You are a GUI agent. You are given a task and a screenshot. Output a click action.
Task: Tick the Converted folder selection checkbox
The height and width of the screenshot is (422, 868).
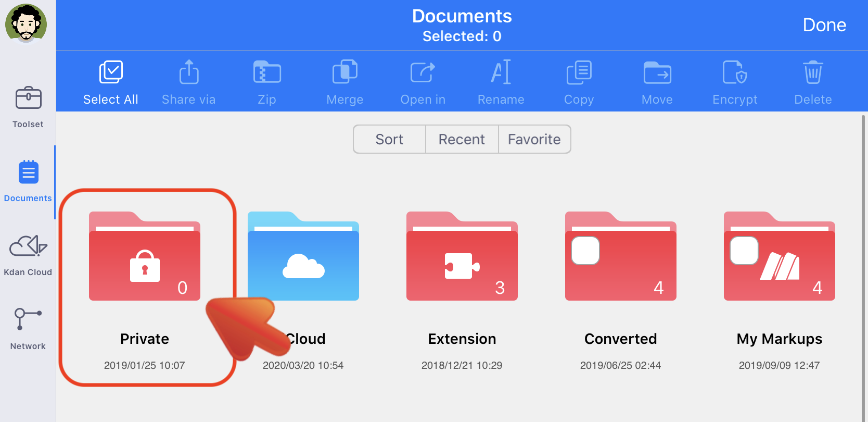pyautogui.click(x=585, y=251)
